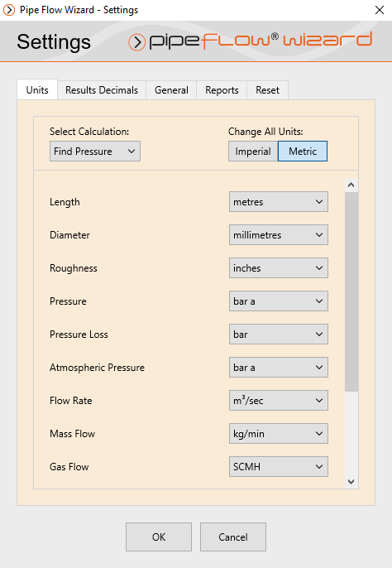Open the Roughness units dropdown
Image resolution: width=392 pixels, height=568 pixels.
pyautogui.click(x=279, y=268)
